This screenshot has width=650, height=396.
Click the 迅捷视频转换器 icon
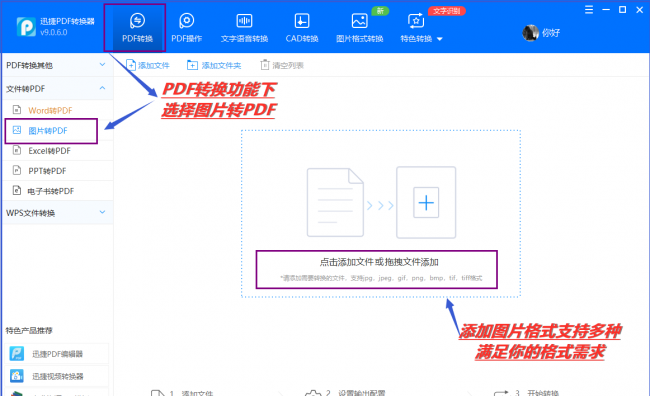17,376
